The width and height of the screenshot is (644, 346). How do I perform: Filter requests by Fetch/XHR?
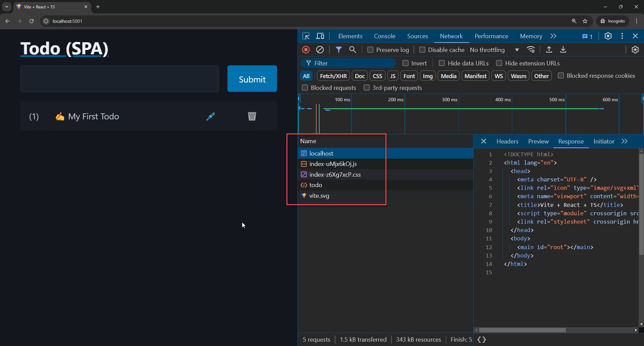tap(333, 76)
